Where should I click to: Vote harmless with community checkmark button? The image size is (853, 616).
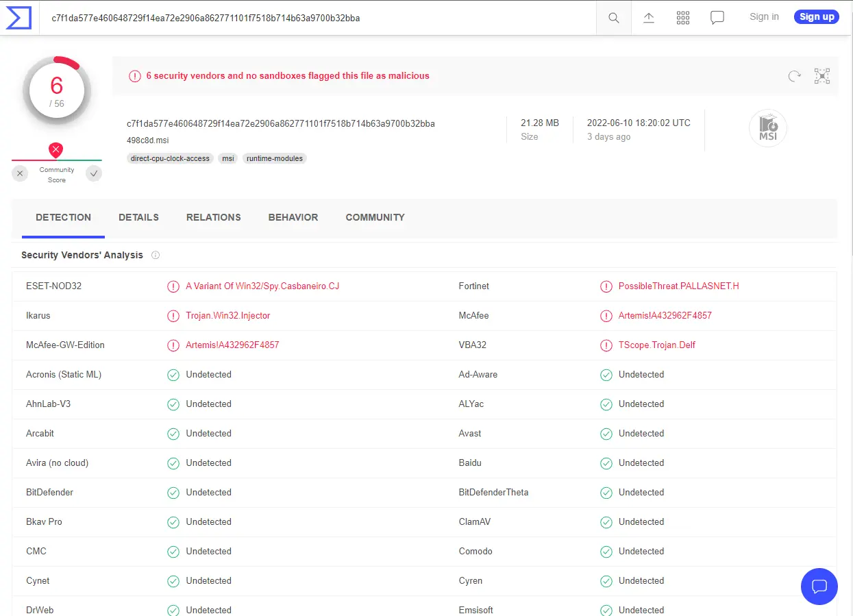coord(94,174)
